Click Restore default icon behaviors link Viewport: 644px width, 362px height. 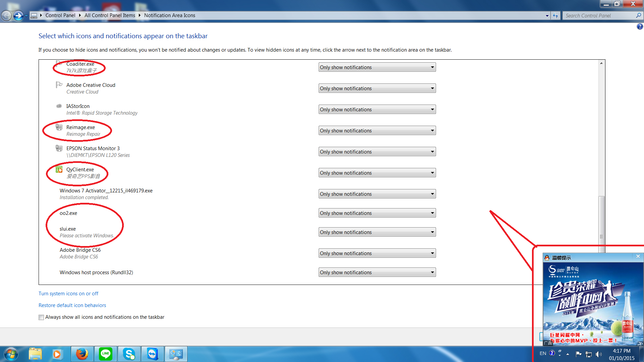coord(72,305)
